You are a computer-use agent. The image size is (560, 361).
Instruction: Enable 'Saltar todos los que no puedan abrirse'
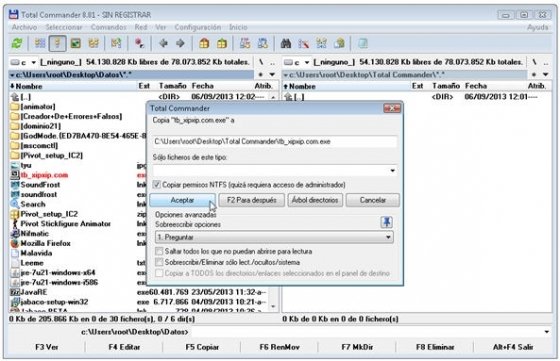tap(159, 251)
